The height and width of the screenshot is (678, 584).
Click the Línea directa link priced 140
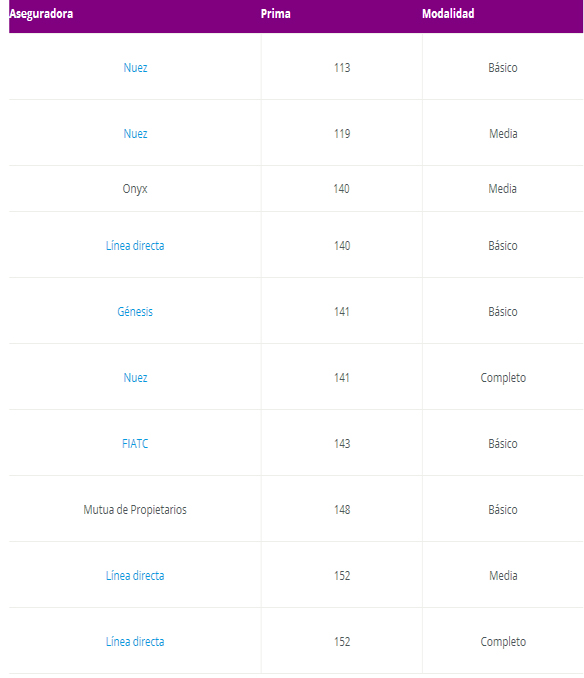(x=135, y=246)
